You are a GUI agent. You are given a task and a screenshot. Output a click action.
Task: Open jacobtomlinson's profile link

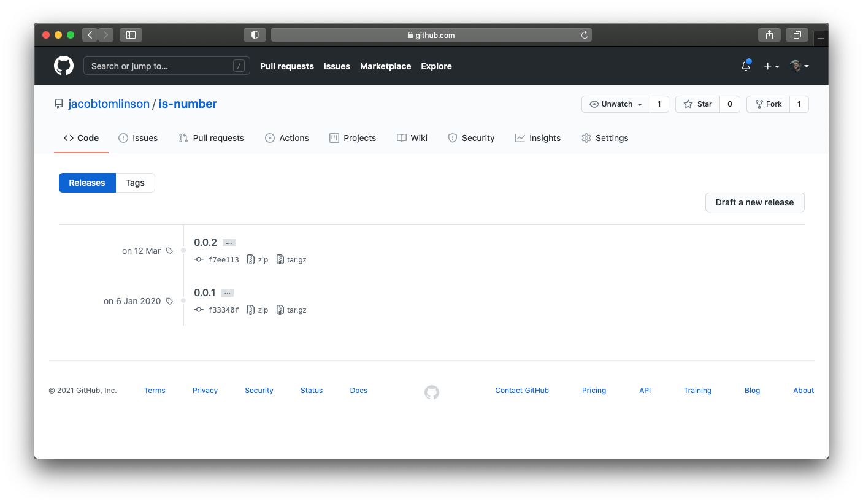pyautogui.click(x=109, y=104)
